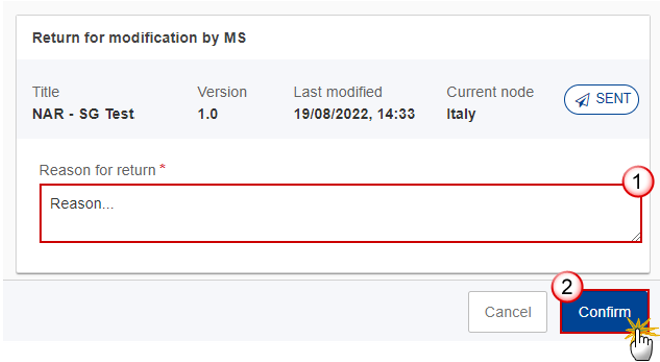
Task: Click the 'Version' column label
Action: coord(222,92)
